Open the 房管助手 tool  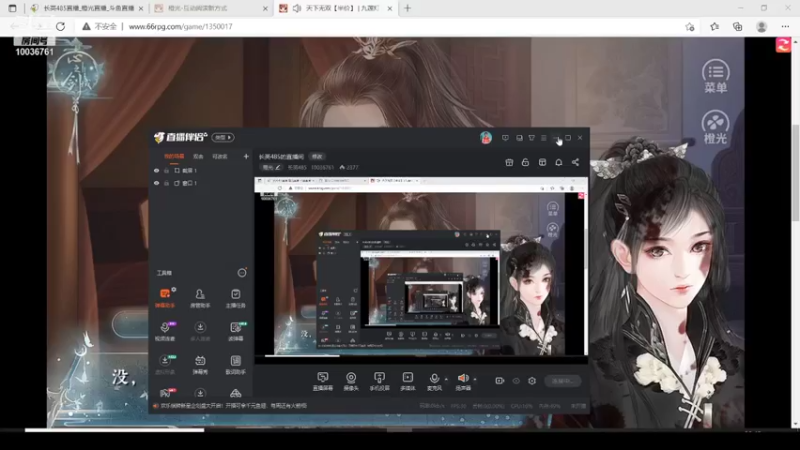click(200, 297)
